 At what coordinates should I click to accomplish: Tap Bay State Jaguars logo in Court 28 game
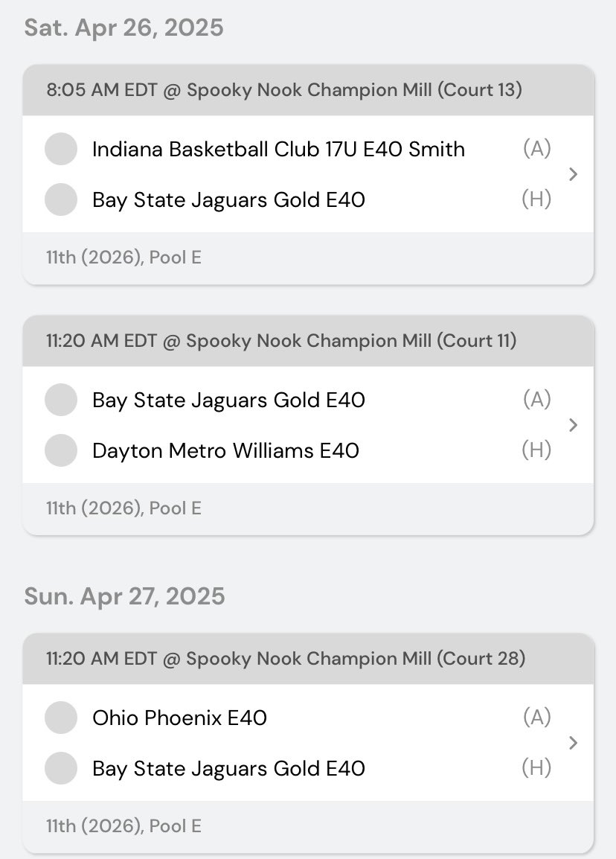[61, 768]
